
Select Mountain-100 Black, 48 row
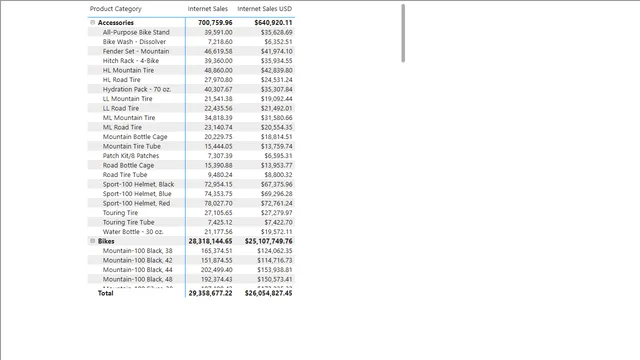coord(191,279)
